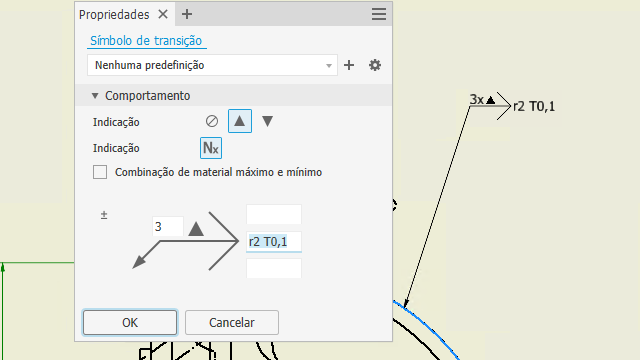Edit the r2 T0,1 text field
This screenshot has width=640, height=360.
click(x=274, y=242)
